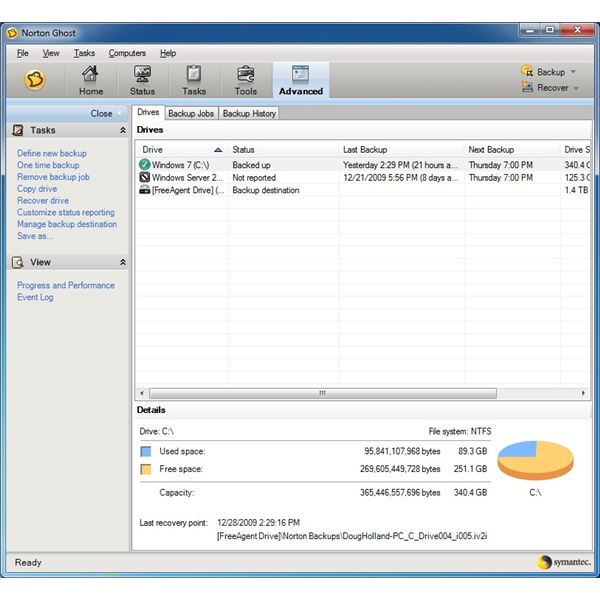Screen dimensions: 600x600
Task: Open the Status toolbar page
Action: click(142, 80)
